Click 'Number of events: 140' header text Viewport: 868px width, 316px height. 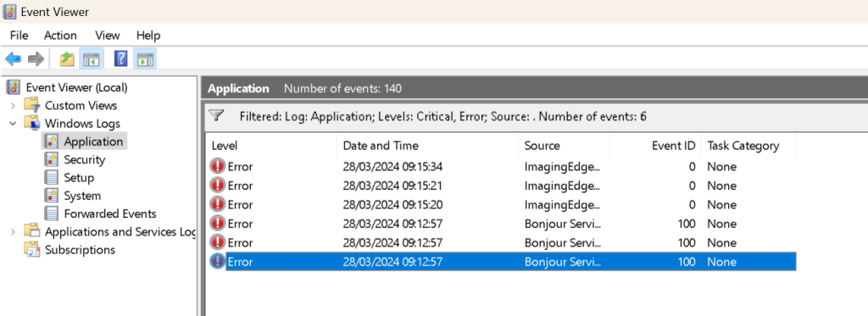(342, 89)
